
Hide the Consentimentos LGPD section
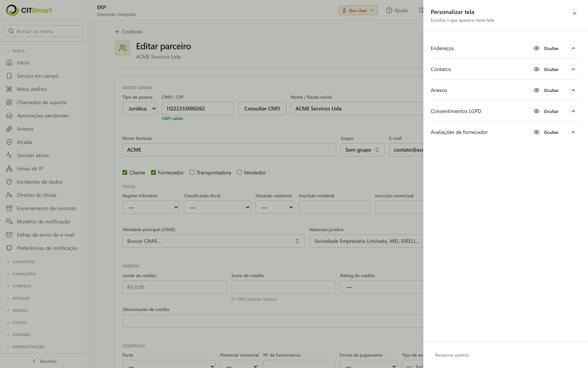546,111
